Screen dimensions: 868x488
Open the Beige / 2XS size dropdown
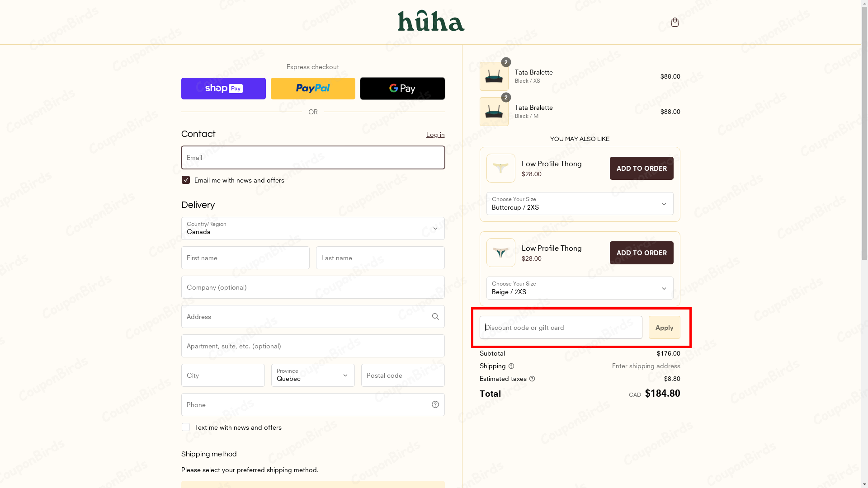pyautogui.click(x=580, y=288)
